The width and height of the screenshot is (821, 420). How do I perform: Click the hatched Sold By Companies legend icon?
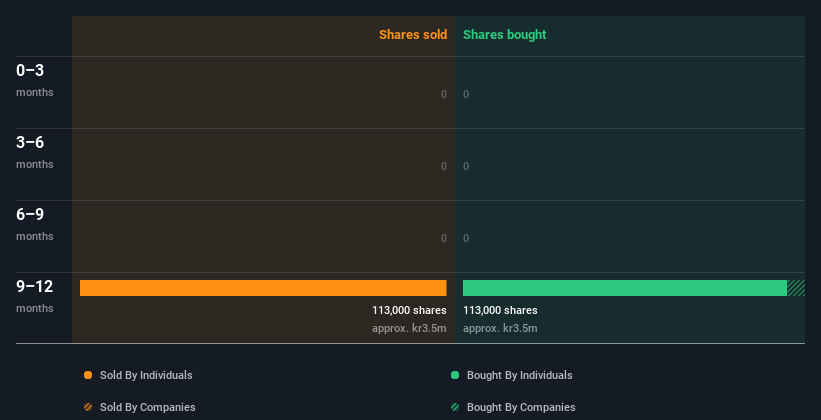tap(88, 407)
